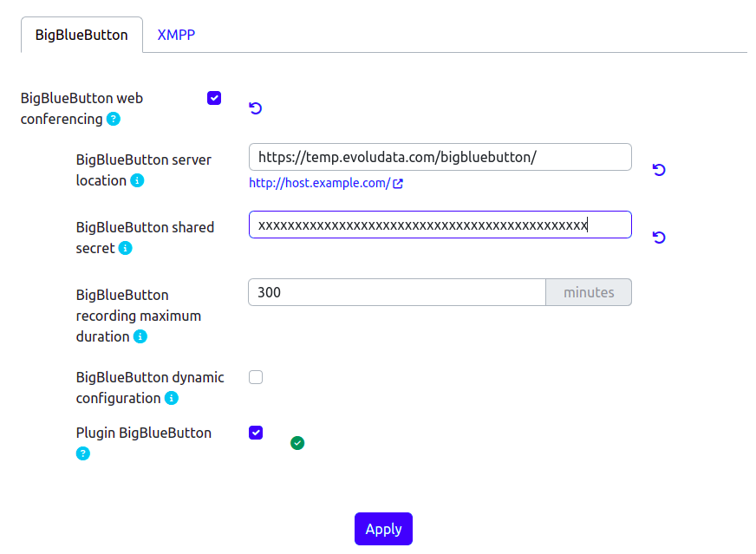This screenshot has width=756, height=554.
Task: Open help for Plugin BigBlueButton
Action: click(83, 453)
